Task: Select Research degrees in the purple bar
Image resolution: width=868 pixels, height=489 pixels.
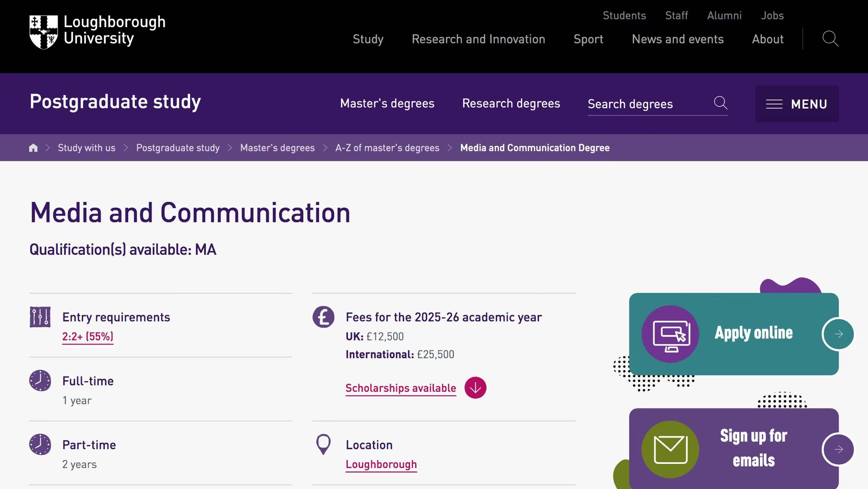Action: [x=511, y=104]
